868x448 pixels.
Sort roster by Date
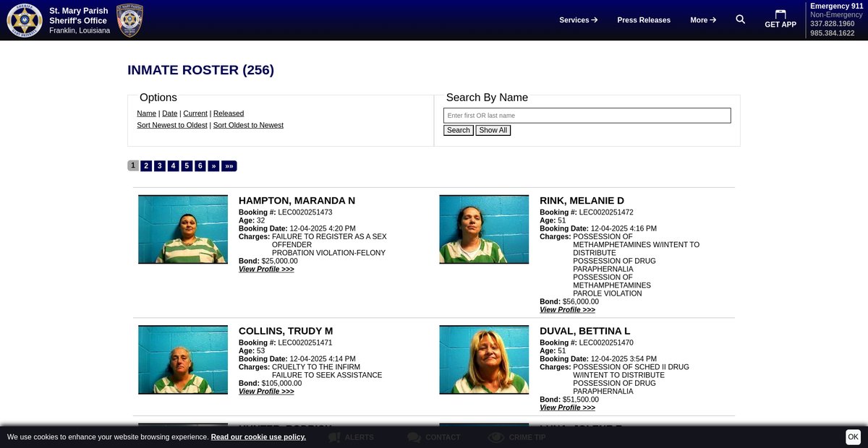pos(170,113)
